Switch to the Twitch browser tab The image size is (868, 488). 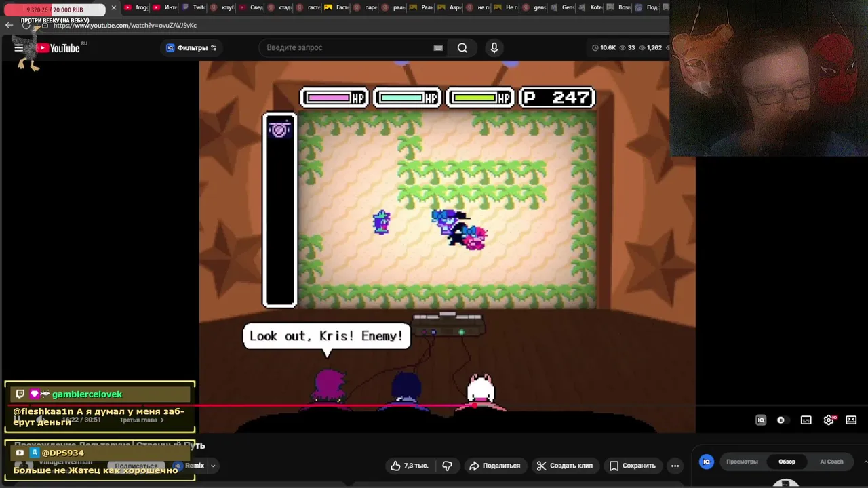[193, 8]
